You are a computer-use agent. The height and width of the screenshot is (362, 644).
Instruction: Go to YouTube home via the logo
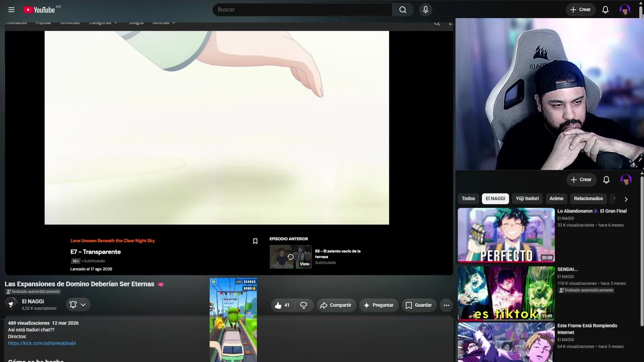tap(39, 10)
